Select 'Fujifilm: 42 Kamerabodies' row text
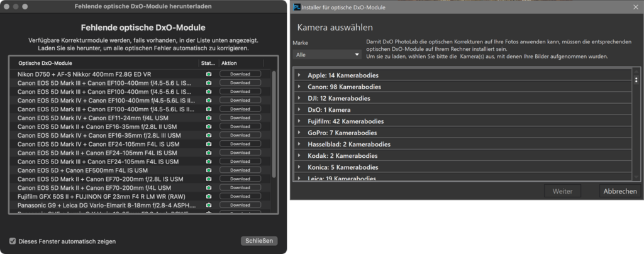The image size is (644, 254). click(x=346, y=121)
